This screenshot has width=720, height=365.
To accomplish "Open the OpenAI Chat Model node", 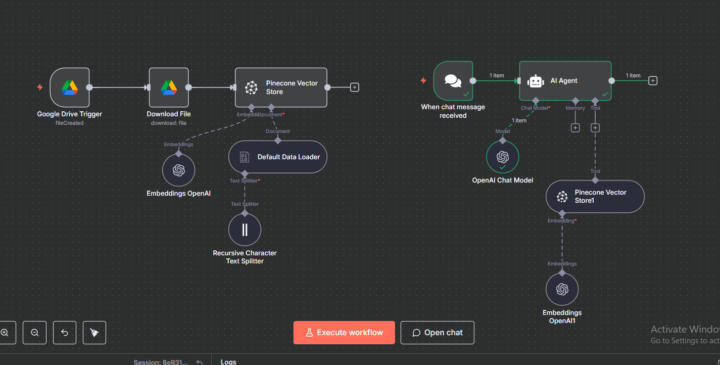I will pos(502,157).
